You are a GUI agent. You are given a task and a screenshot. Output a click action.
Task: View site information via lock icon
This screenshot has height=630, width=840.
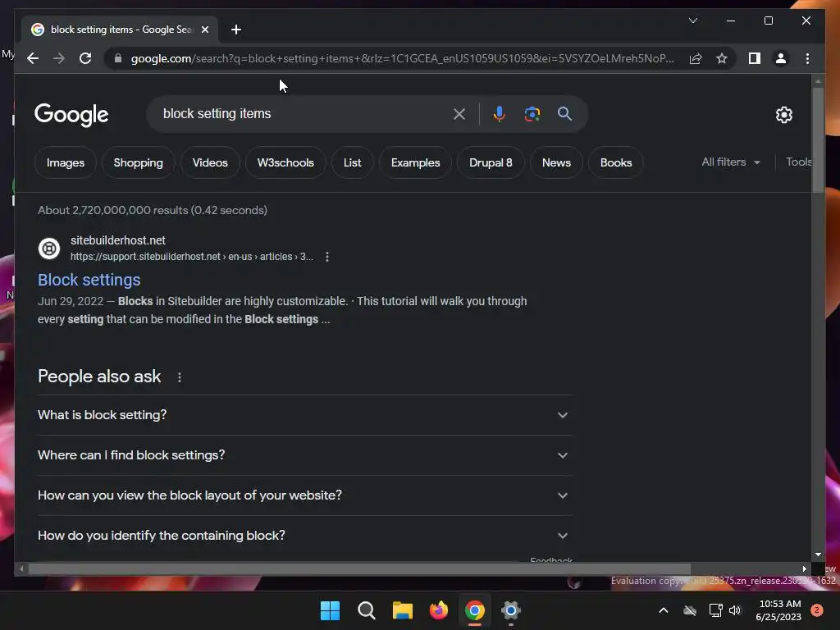118,58
